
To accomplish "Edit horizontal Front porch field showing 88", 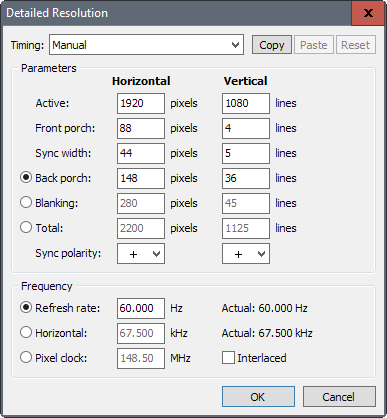I will pos(141,128).
